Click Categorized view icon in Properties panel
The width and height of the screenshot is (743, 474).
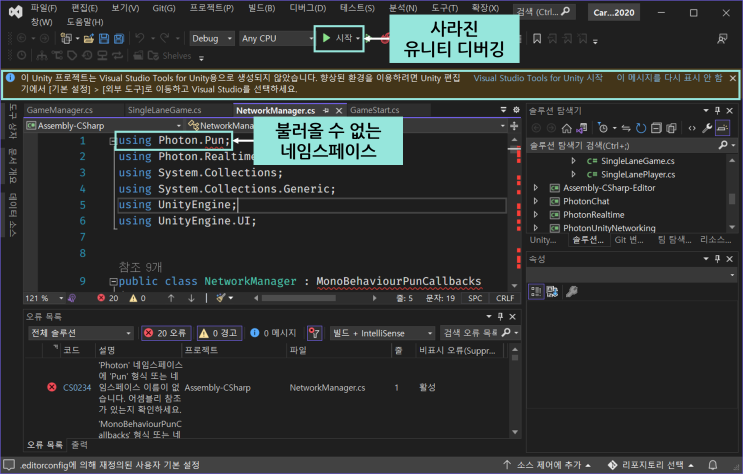coord(536,292)
